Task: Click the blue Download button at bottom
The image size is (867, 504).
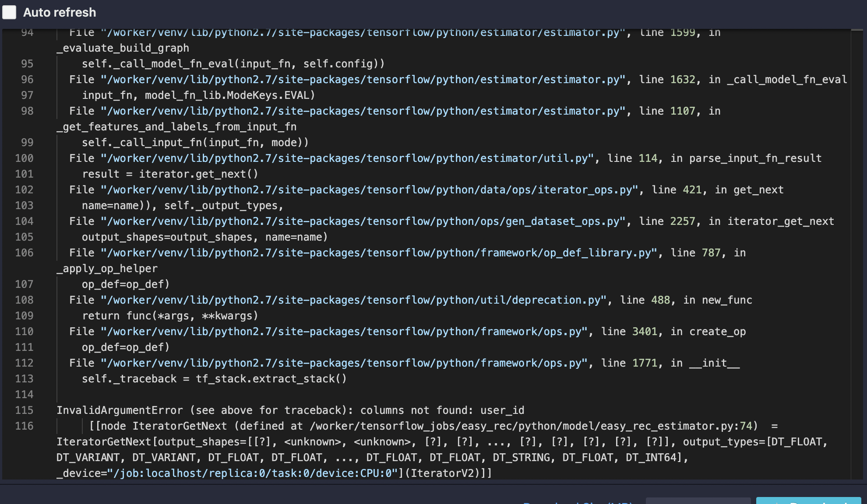Action: tap(808, 500)
